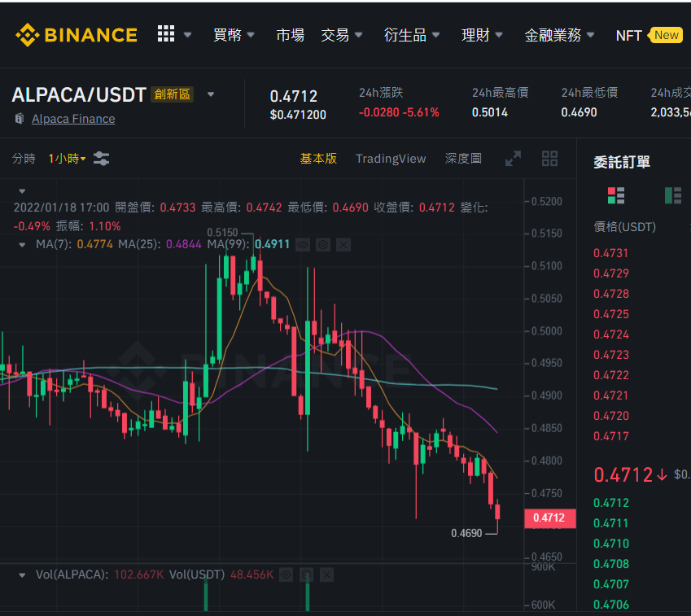This screenshot has width=691, height=616.
Task: Remove the volume indicator with X
Action: [326, 575]
